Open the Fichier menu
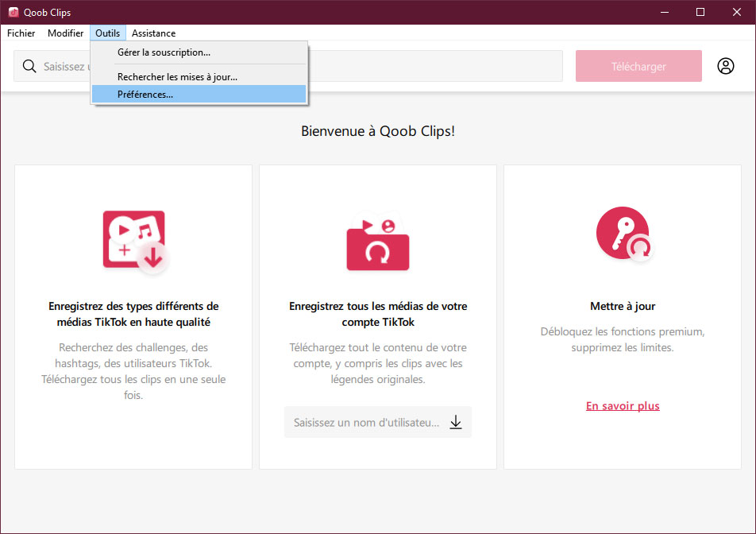Viewport: 756px width, 534px height. point(21,33)
